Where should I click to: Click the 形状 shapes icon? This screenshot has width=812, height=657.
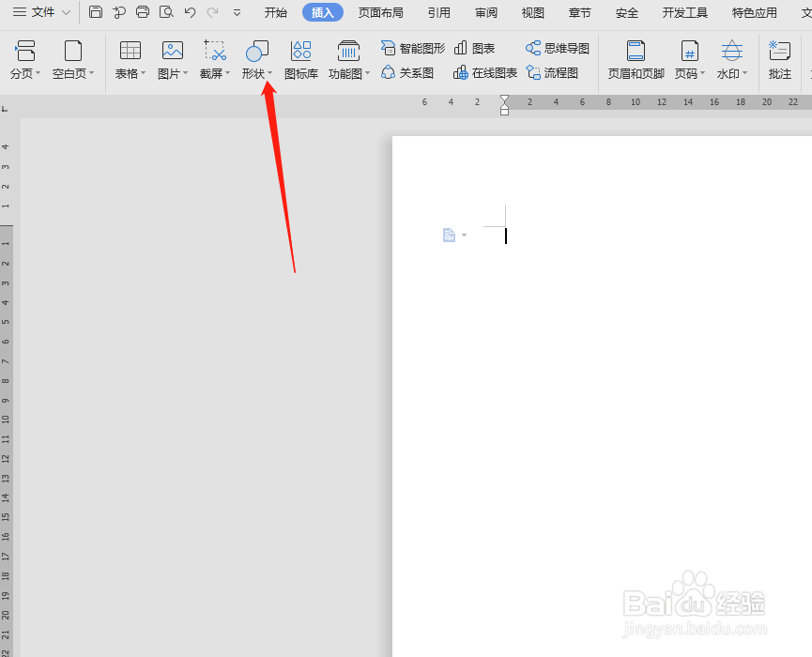click(257, 51)
